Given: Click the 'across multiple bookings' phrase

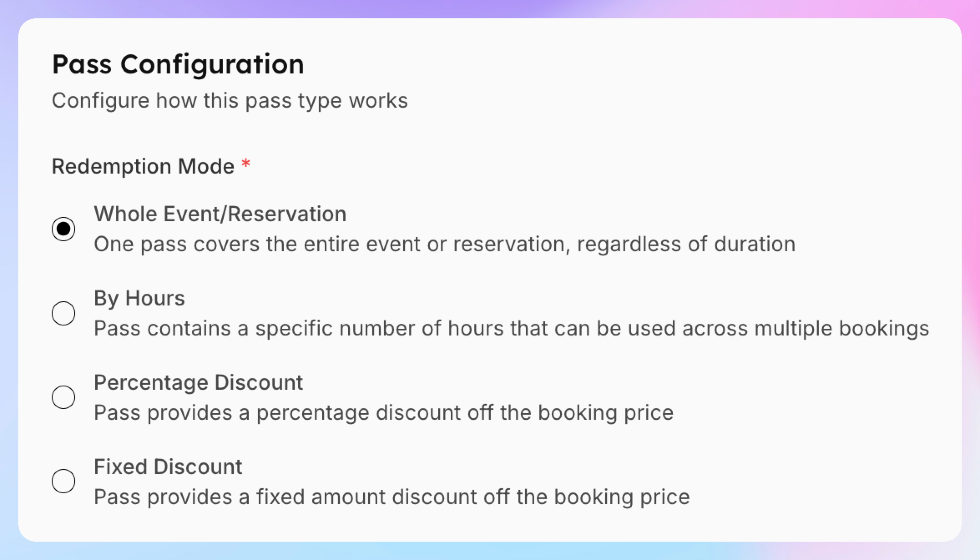Looking at the screenshot, I should click(806, 328).
